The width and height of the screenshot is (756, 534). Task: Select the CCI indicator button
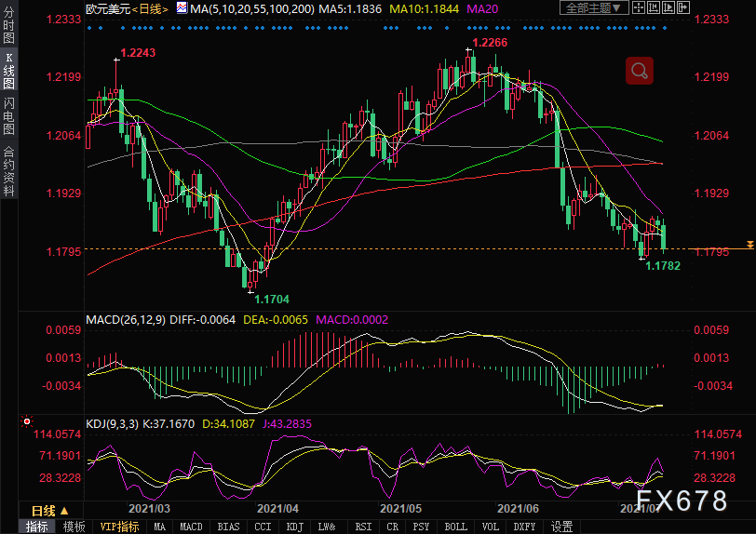(263, 527)
